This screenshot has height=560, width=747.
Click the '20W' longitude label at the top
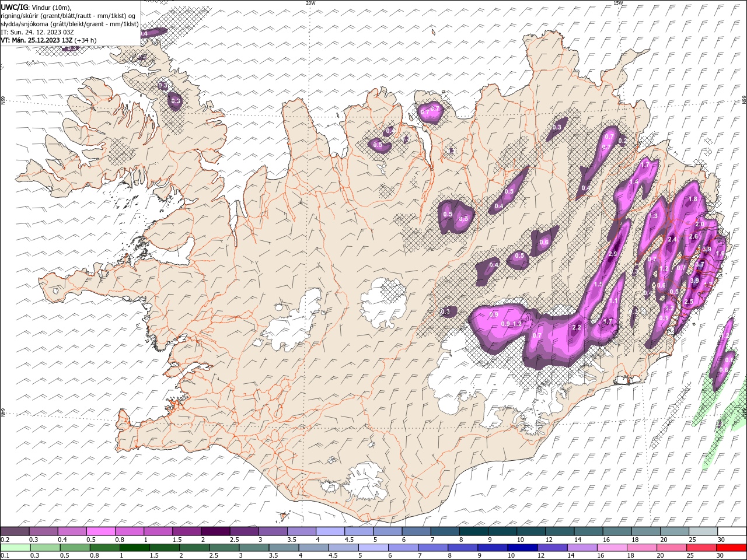310,3
